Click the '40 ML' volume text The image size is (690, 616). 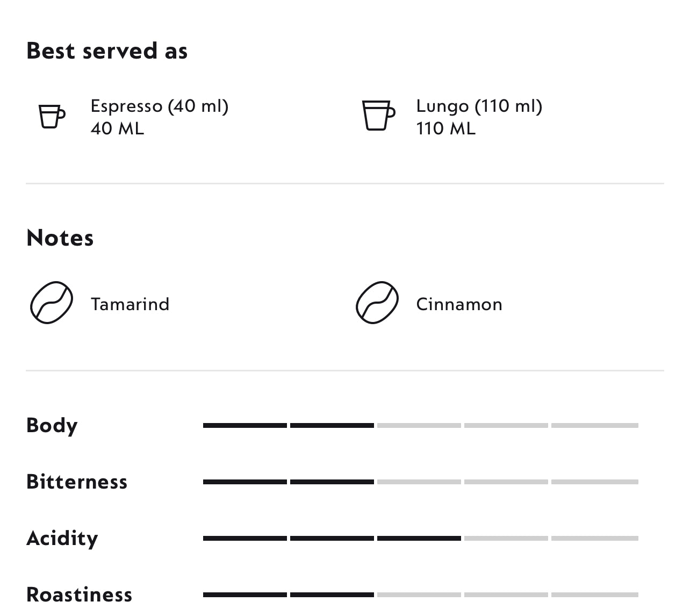point(117,129)
